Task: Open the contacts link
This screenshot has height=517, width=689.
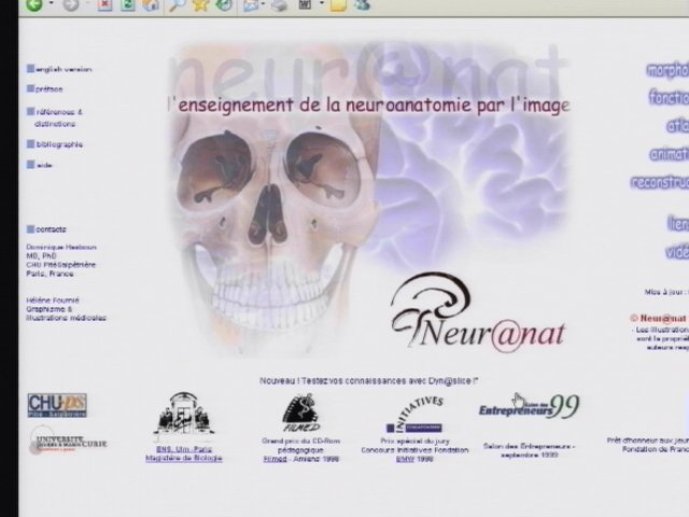Action: 47,229
